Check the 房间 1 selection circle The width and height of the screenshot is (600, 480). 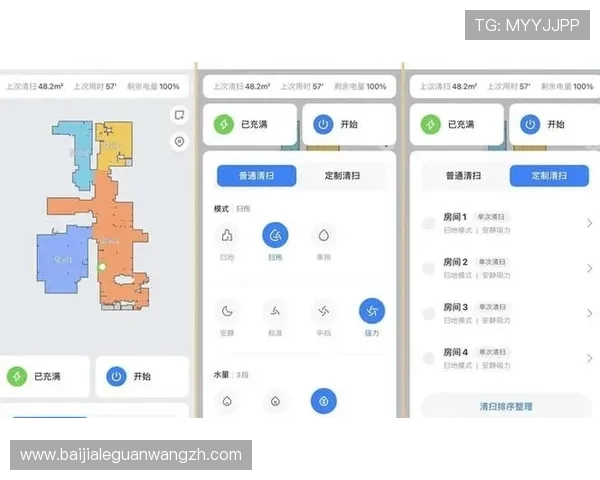coord(429,223)
